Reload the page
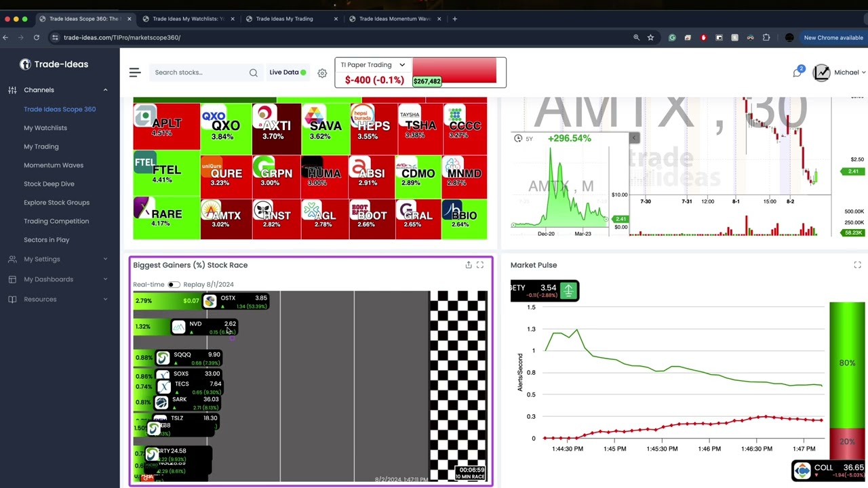This screenshot has height=488, width=868. pos(36,37)
